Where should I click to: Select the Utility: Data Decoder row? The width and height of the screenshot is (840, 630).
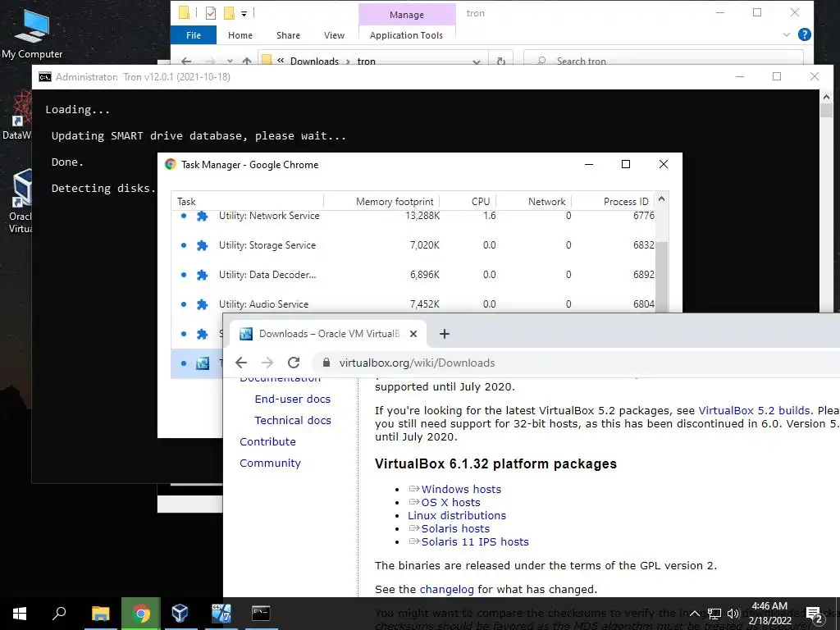(x=413, y=275)
